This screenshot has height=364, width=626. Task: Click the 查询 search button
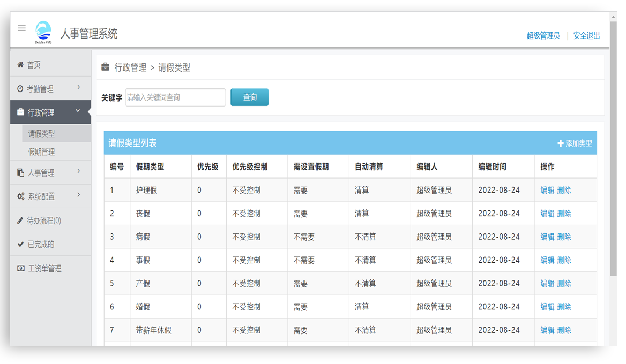point(249,97)
